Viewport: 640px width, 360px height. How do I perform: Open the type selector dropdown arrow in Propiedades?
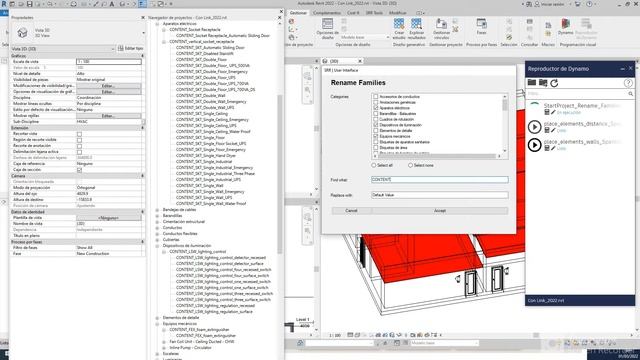tap(143, 33)
